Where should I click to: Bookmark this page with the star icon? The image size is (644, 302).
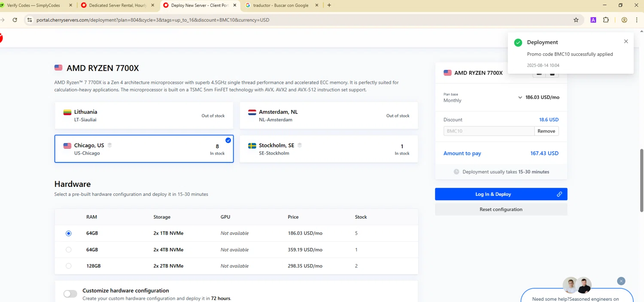tap(576, 20)
